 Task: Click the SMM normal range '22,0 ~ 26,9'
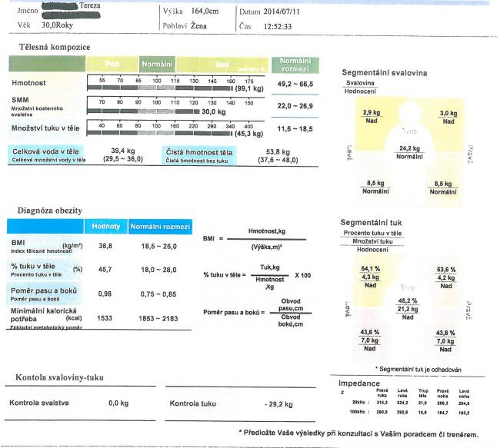(295, 106)
